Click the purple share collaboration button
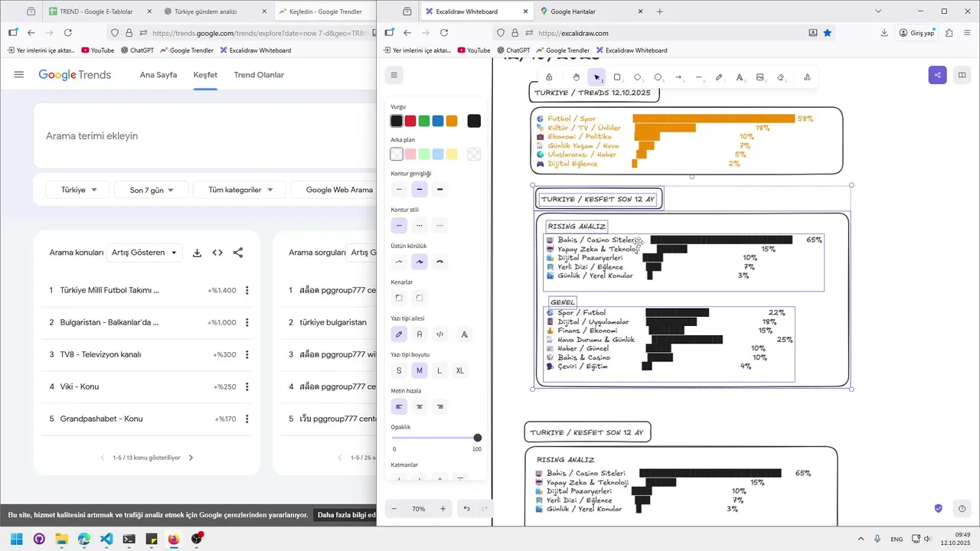The width and height of the screenshot is (980, 551). (x=937, y=75)
